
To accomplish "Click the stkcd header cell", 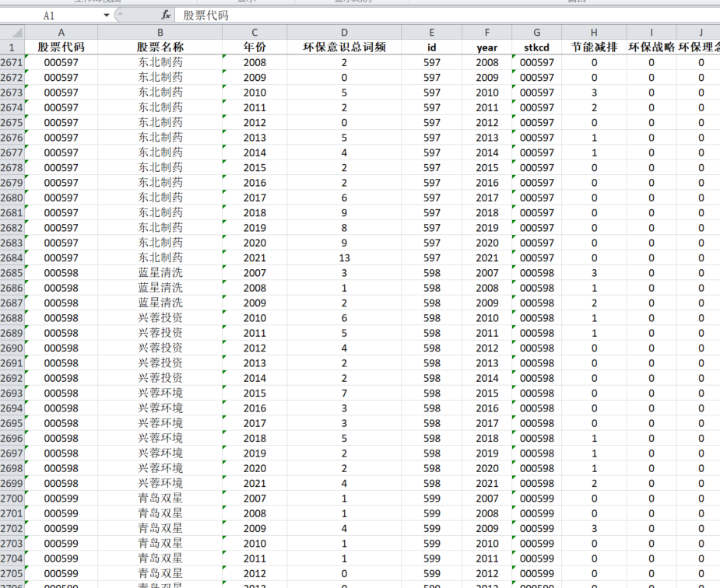I will [x=536, y=47].
